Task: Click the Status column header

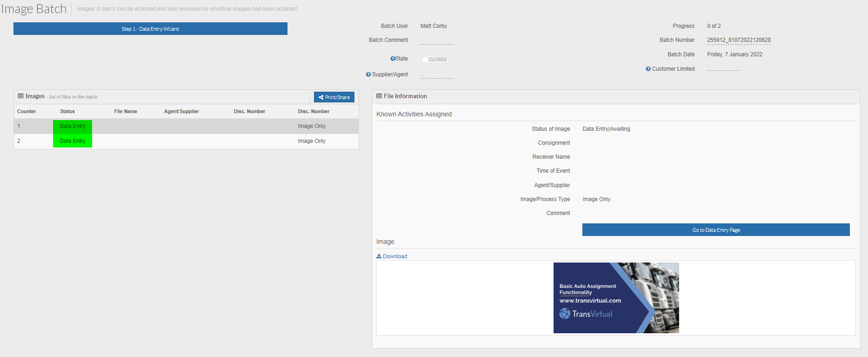Action: pyautogui.click(x=67, y=111)
